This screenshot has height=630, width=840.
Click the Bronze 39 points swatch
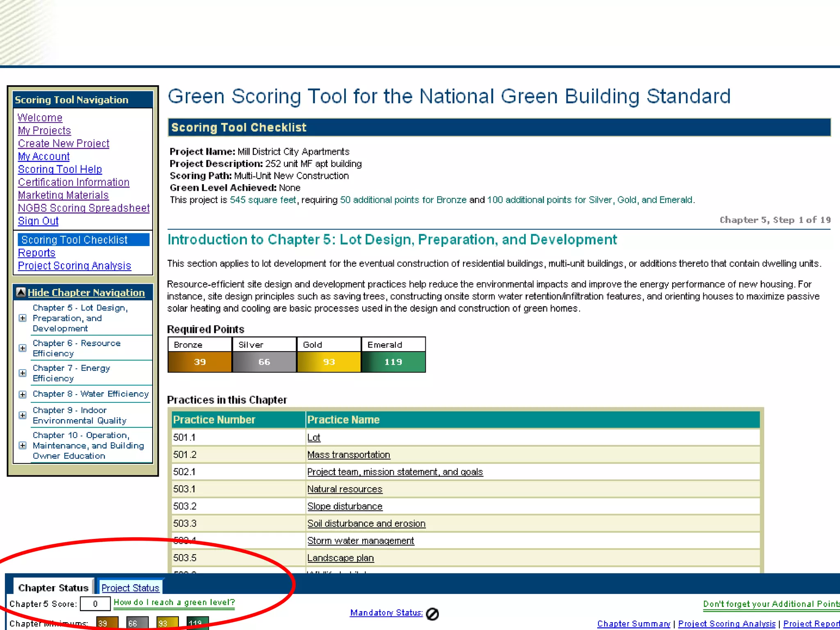click(x=200, y=362)
